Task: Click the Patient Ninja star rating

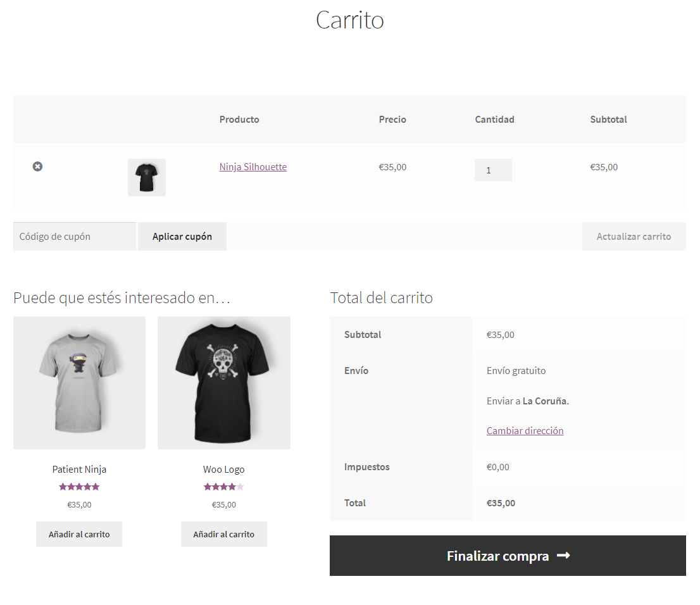Action: (x=79, y=487)
